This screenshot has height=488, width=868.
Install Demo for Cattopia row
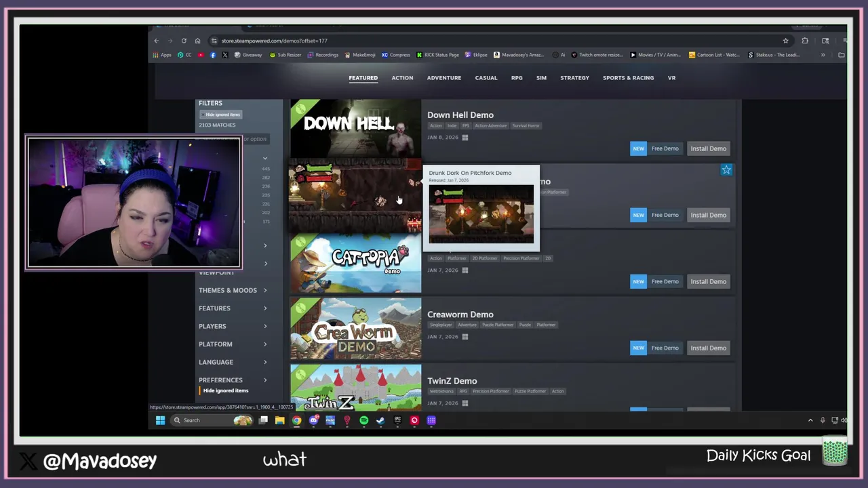[x=708, y=281]
